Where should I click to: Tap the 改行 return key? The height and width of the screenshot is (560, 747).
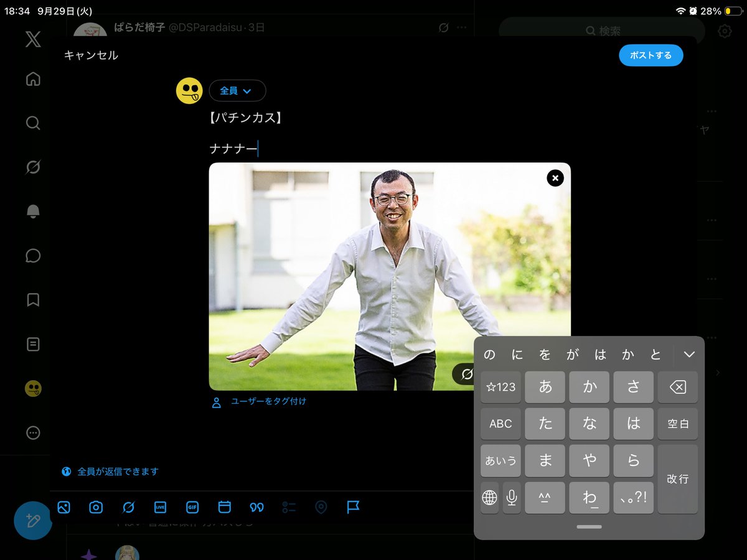tap(678, 479)
